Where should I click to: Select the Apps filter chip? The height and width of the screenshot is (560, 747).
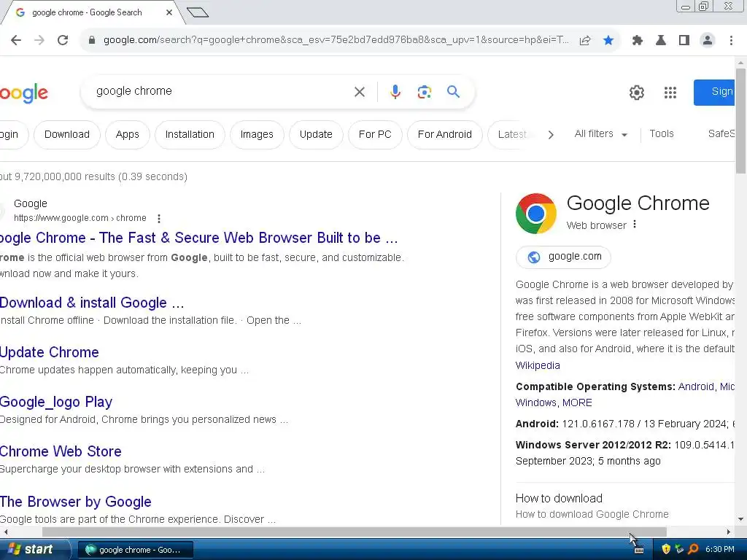coord(127,135)
